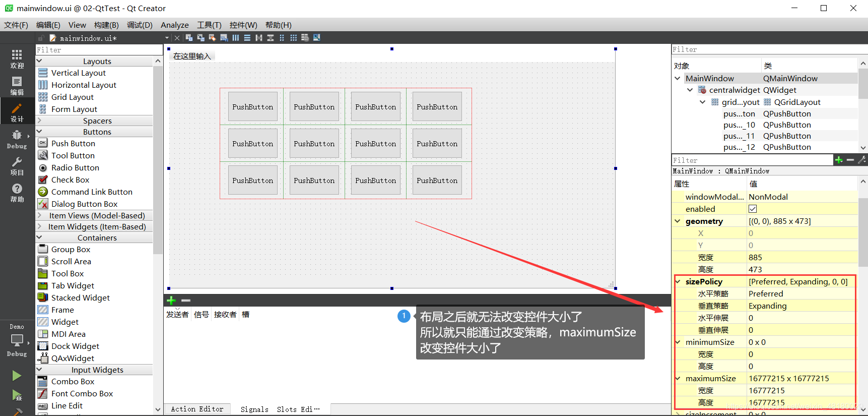The image size is (868, 416).
Task: Open the 文件(F) menu
Action: [16, 25]
